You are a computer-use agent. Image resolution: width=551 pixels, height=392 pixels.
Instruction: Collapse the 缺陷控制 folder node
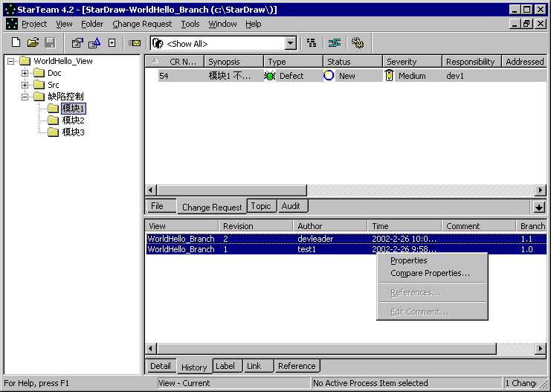click(25, 97)
